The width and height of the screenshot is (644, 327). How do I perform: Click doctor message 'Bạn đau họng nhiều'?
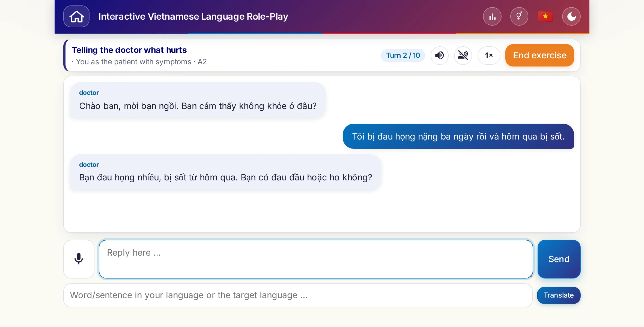(x=225, y=172)
